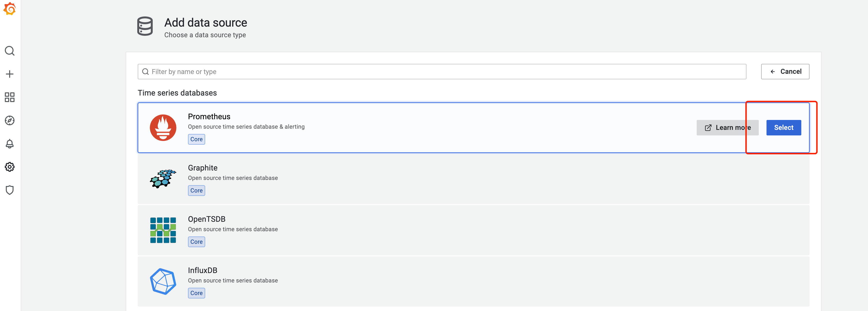Click the Core badge under Prometheus
The image size is (868, 311).
(x=196, y=139)
